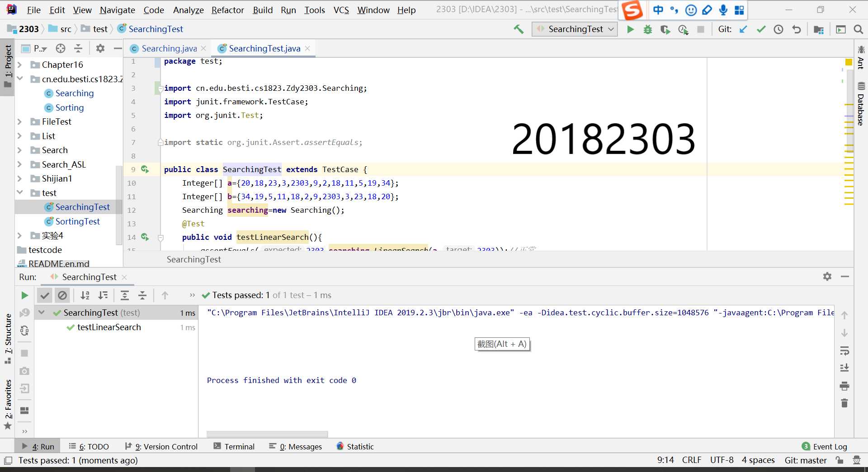The image size is (868, 472).
Task: Collapse all in Project panel toolbar
Action: [78, 48]
